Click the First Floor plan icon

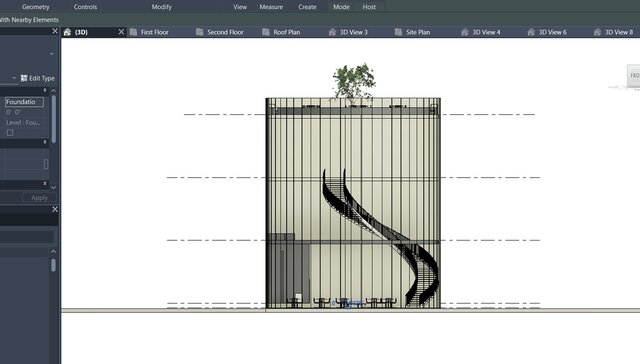click(x=133, y=32)
